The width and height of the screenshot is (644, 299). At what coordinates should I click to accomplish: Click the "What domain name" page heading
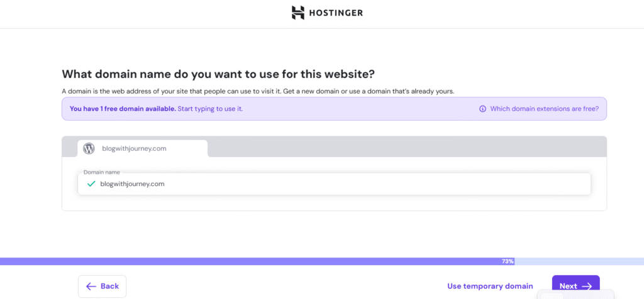point(218,74)
